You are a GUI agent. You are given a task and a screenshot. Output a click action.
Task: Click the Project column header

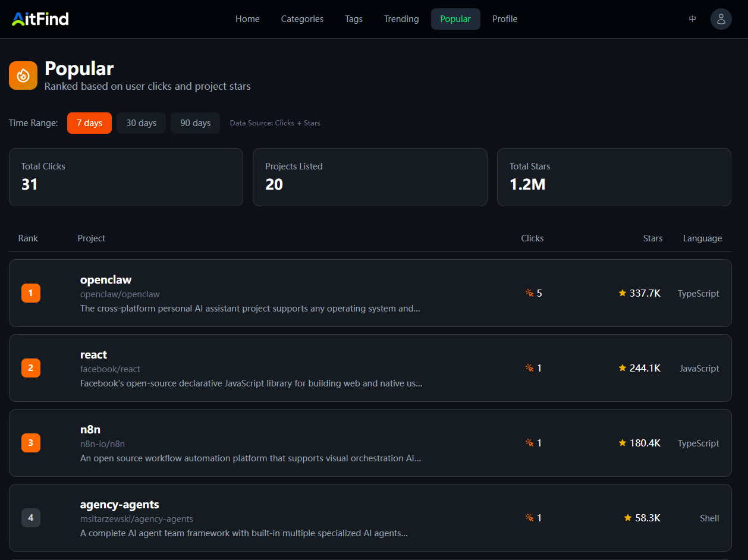pos(92,238)
